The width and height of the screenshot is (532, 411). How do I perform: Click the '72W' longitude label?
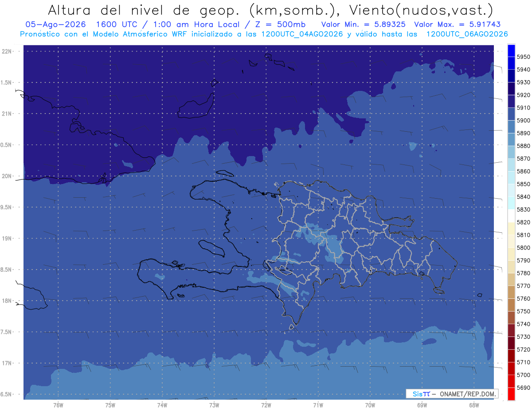266,405
